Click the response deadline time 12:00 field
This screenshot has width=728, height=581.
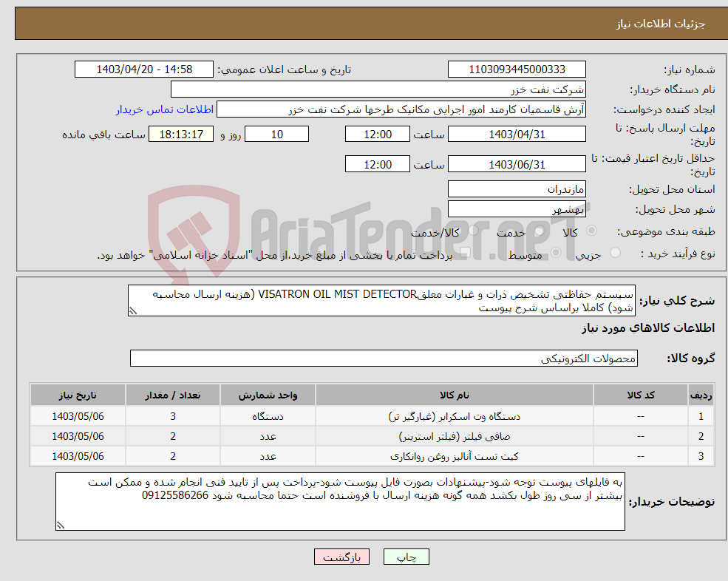point(378,135)
